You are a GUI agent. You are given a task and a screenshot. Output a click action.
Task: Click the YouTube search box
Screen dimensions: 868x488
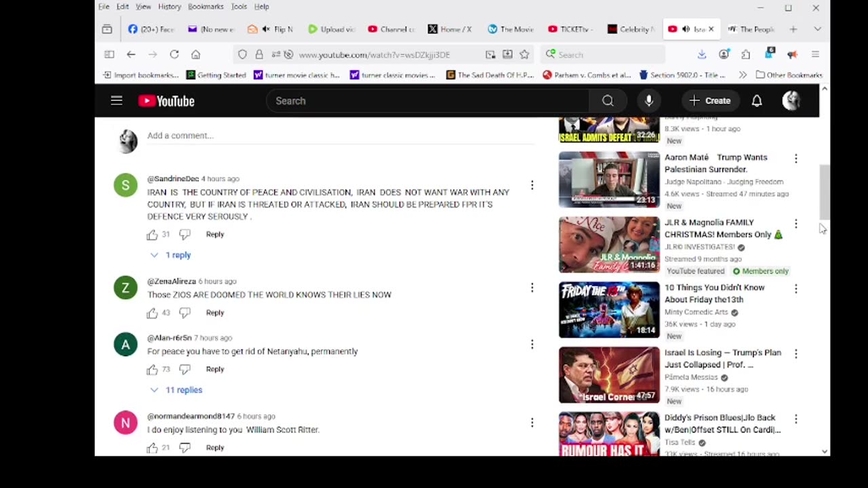click(x=428, y=101)
